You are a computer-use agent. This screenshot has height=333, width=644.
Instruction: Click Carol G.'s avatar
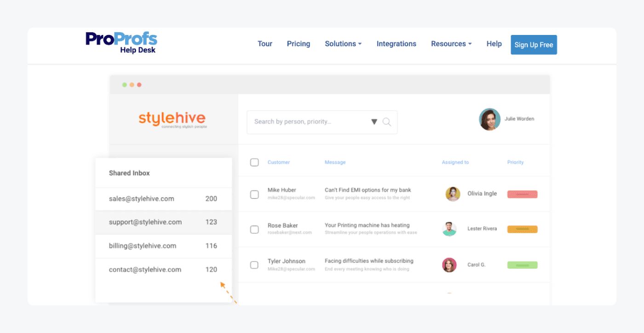tap(449, 265)
